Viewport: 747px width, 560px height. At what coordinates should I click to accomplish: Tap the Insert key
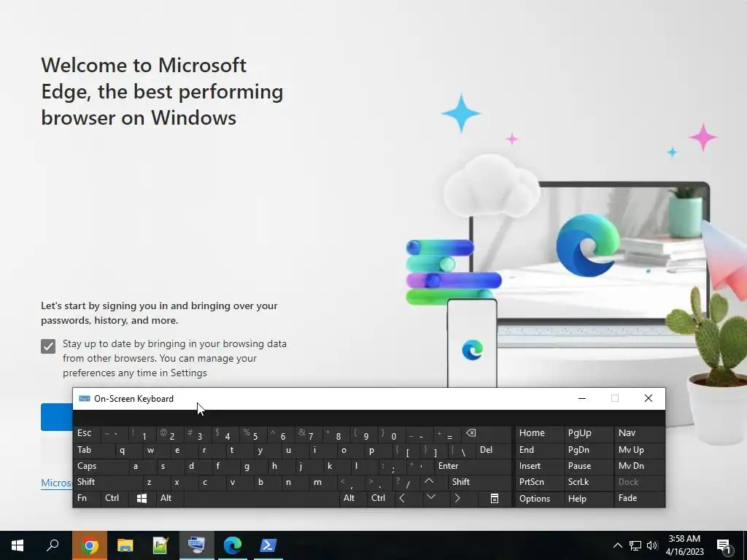[x=539, y=466]
